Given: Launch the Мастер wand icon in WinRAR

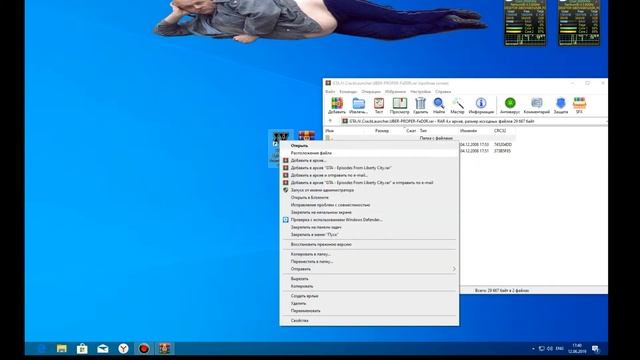Looking at the screenshot, I should pyautogui.click(x=458, y=105).
